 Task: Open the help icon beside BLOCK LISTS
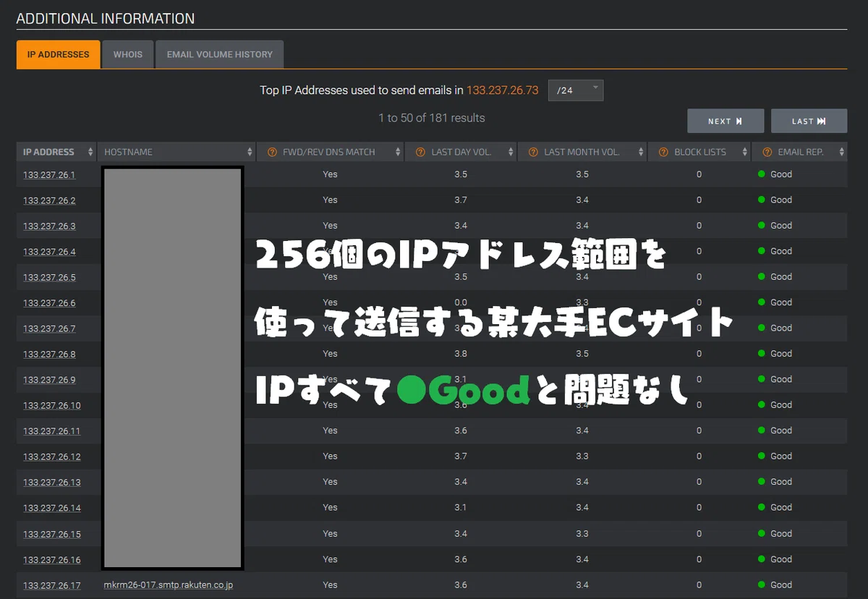[663, 152]
